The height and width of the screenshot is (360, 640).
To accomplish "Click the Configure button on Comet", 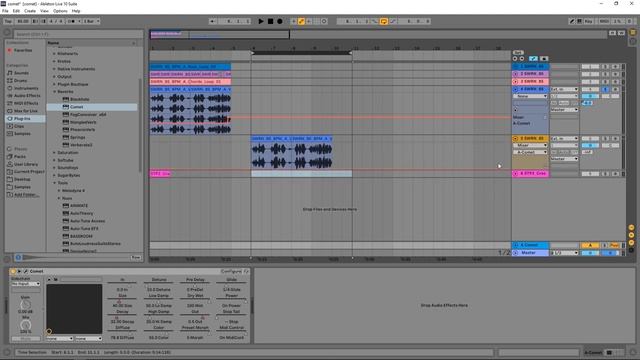I will (x=231, y=271).
